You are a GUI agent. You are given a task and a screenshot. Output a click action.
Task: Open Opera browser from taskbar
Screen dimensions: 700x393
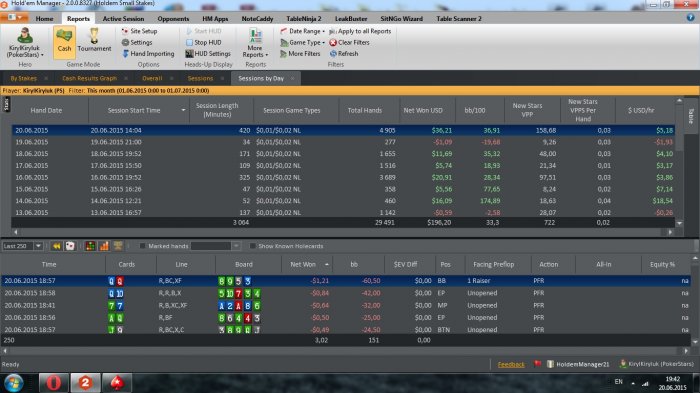click(x=54, y=383)
